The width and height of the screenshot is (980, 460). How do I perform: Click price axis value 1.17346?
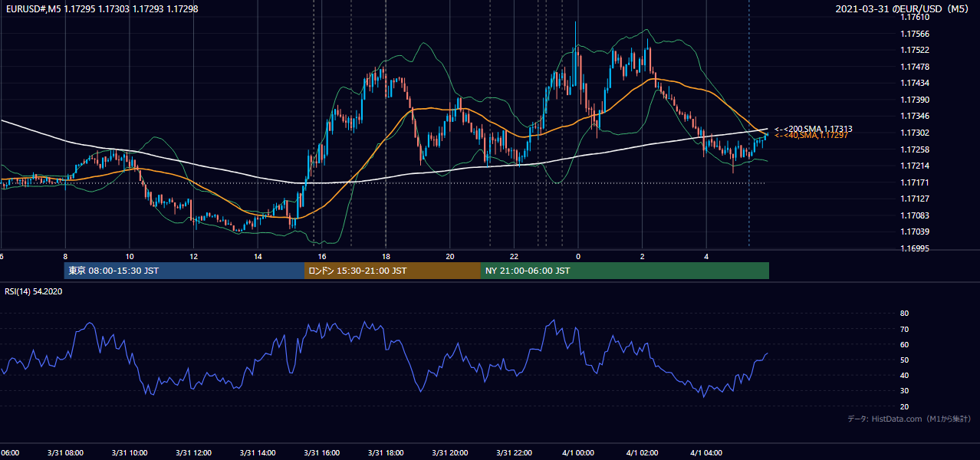point(915,116)
